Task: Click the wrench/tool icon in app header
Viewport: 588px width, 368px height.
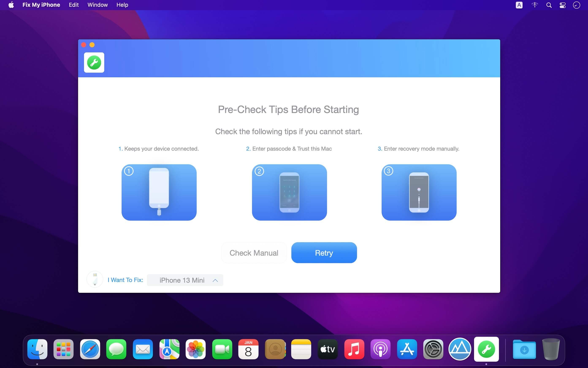Action: point(94,63)
